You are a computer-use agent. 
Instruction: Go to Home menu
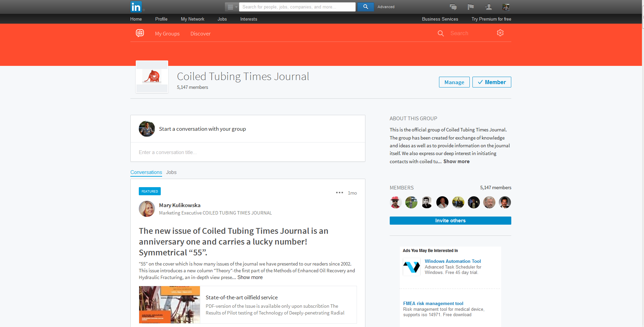point(136,19)
